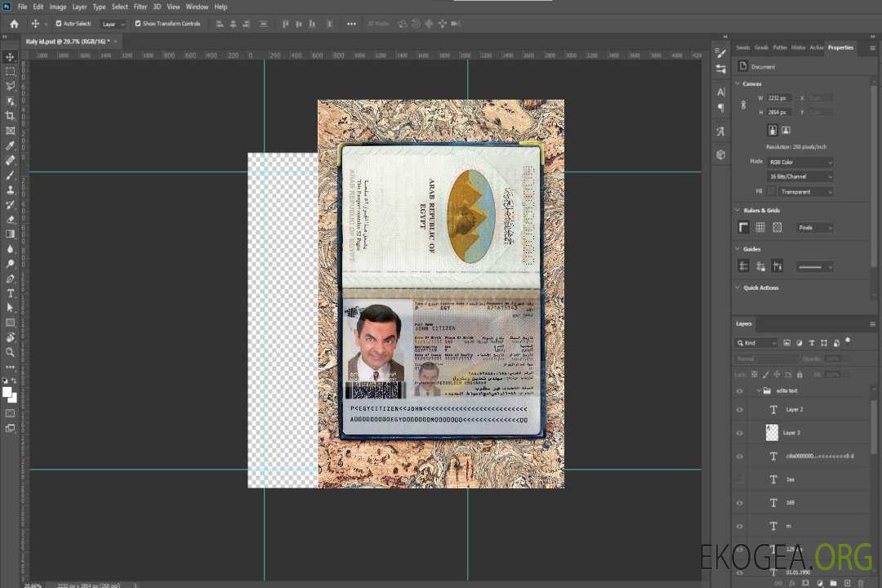
Task: Select the Eraser tool
Action: click(10, 220)
